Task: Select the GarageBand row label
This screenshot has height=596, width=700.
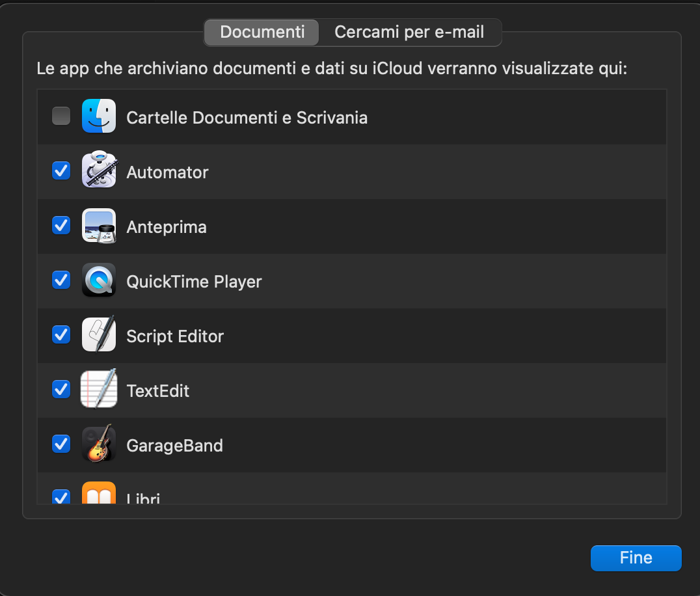Action: coord(174,446)
